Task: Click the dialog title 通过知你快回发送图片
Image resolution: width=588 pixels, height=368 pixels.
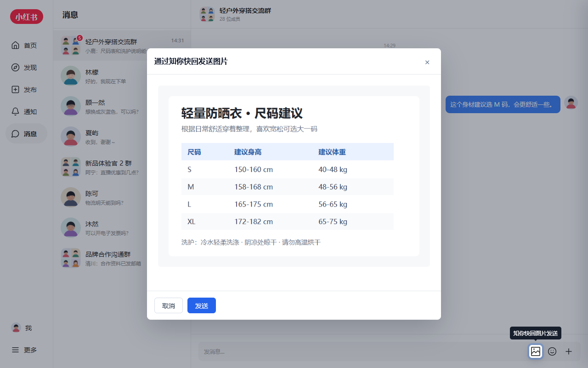Action: pyautogui.click(x=191, y=62)
